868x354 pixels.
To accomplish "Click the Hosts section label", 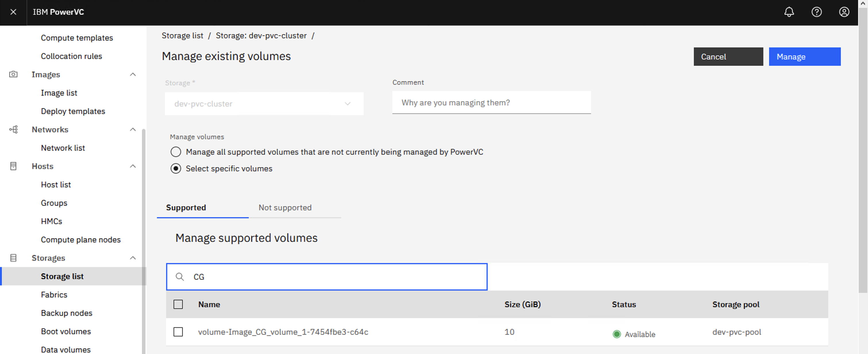I will (43, 166).
